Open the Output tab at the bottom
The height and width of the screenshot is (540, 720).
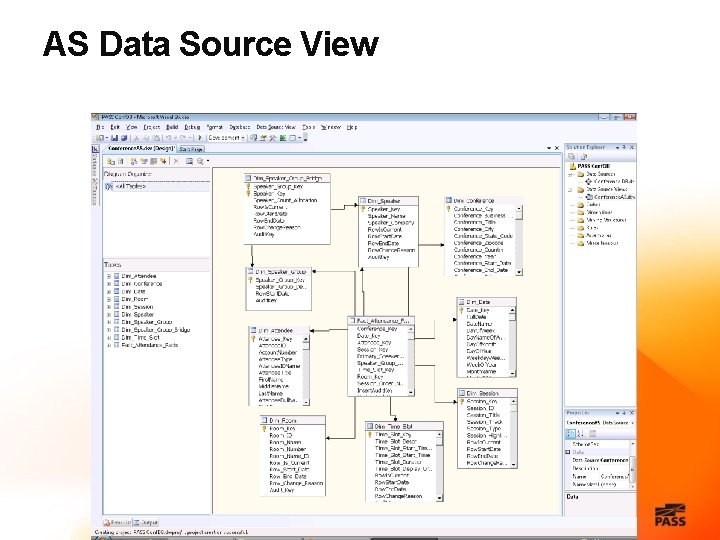(146, 522)
